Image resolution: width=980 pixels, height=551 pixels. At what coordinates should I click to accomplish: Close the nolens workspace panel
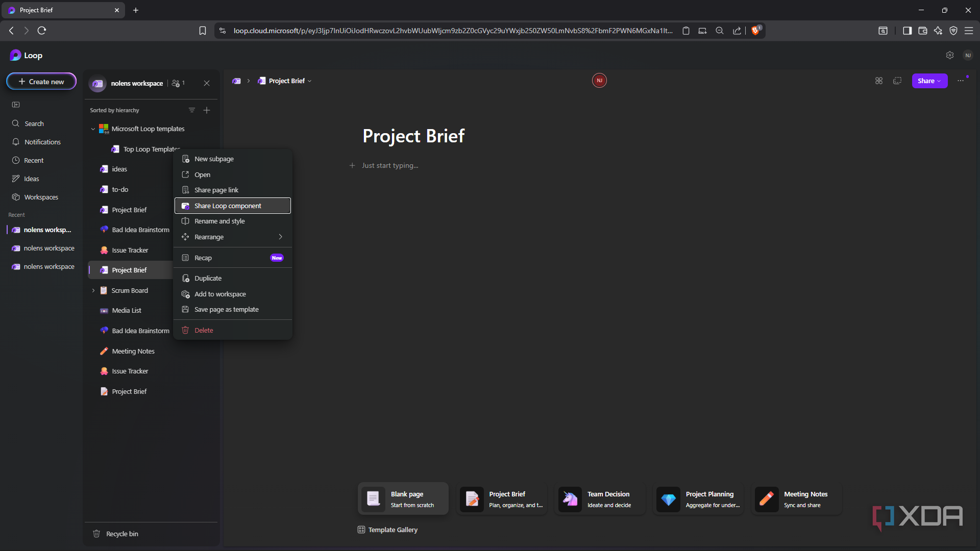click(x=207, y=83)
